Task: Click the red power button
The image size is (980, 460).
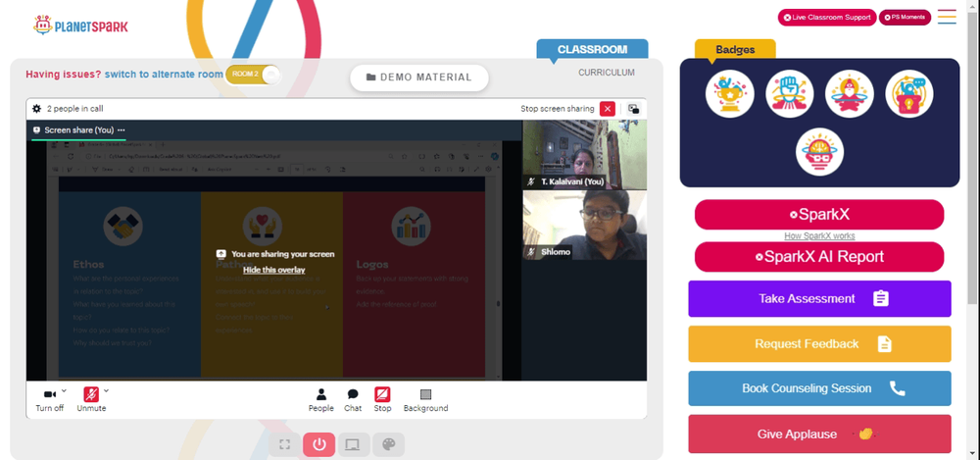Action: [x=319, y=444]
